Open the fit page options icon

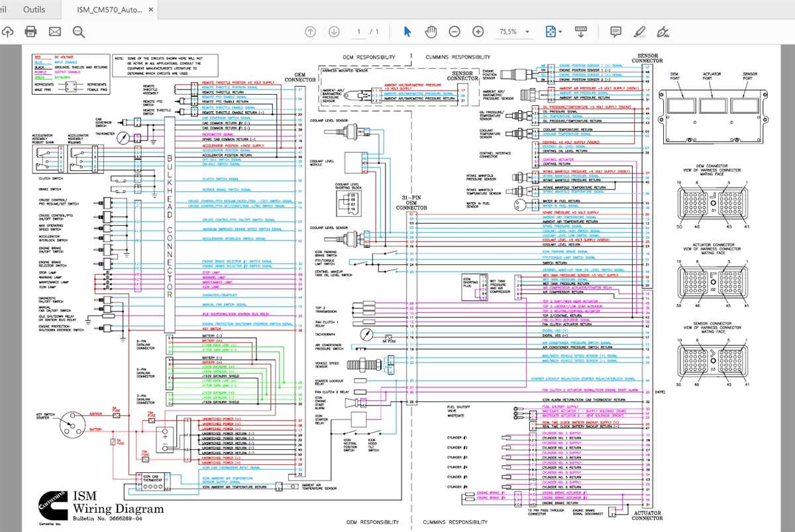tap(552, 31)
